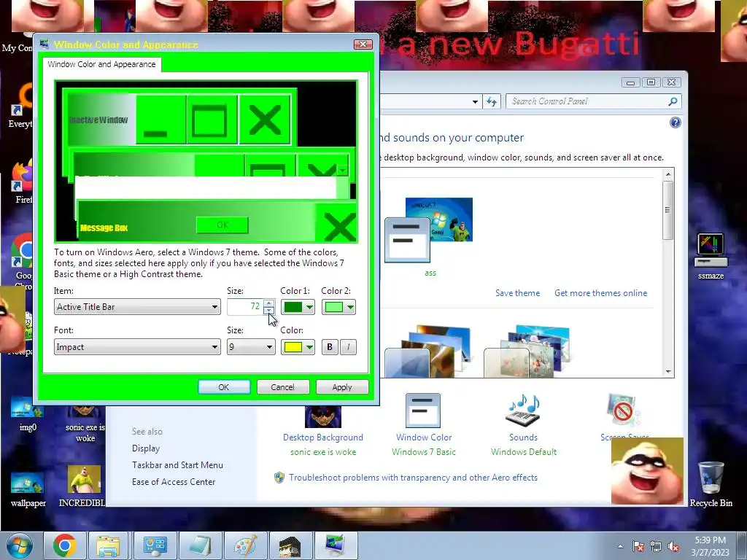Image resolution: width=747 pixels, height=560 pixels.
Task: Click the Message Box preview title
Action: point(104,227)
